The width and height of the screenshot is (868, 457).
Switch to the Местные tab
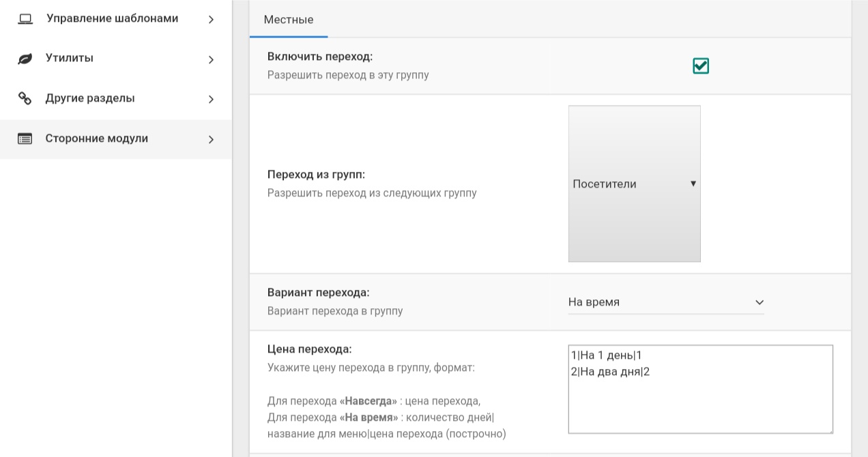coord(289,20)
